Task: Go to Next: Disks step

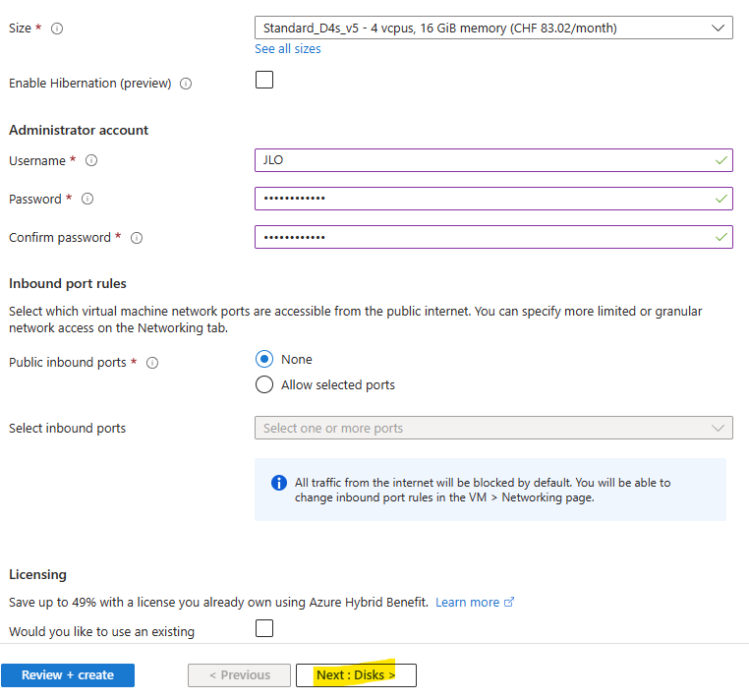Action: pyautogui.click(x=356, y=675)
